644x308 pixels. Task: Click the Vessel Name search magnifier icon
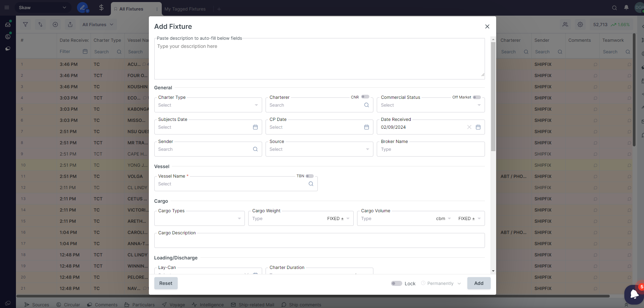(x=311, y=184)
